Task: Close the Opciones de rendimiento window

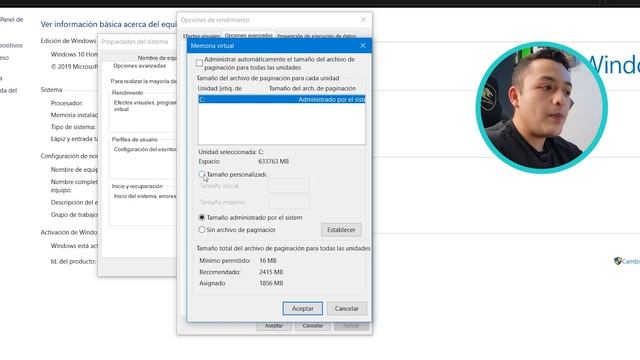Action: [363, 20]
